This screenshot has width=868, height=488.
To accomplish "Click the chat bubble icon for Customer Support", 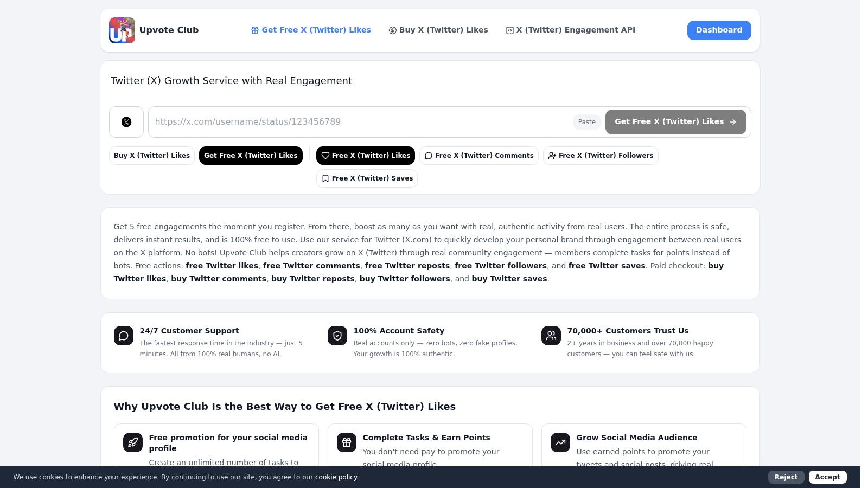I will coord(124,336).
